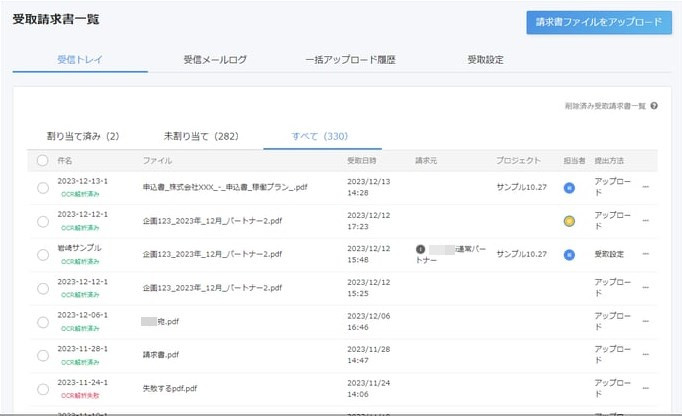The image size is (682, 416).
Task: Select the checkbox for the 2023/12/12 15:25 row
Action: [43, 289]
